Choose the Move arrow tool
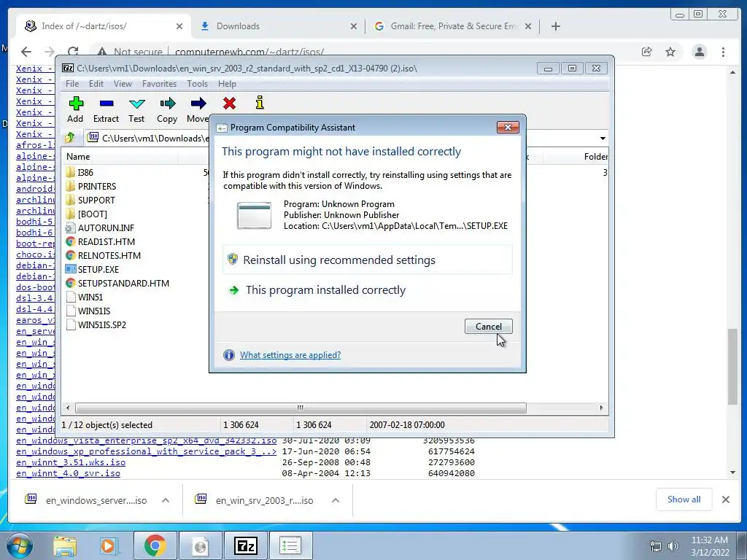The height and width of the screenshot is (560, 747). pyautogui.click(x=198, y=110)
